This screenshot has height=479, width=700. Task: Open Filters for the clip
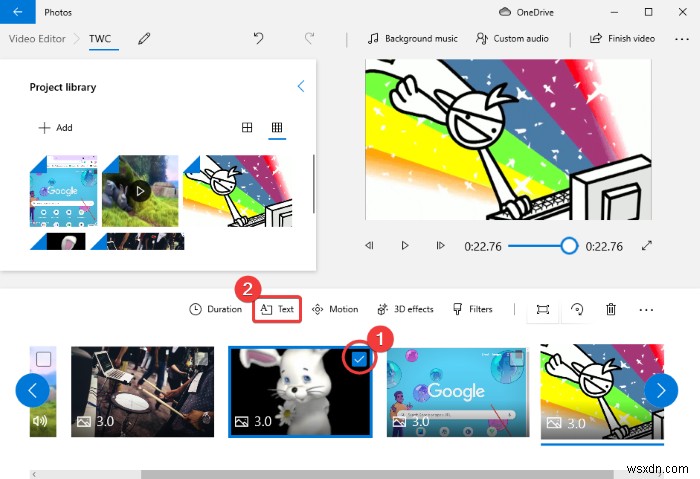coord(473,309)
